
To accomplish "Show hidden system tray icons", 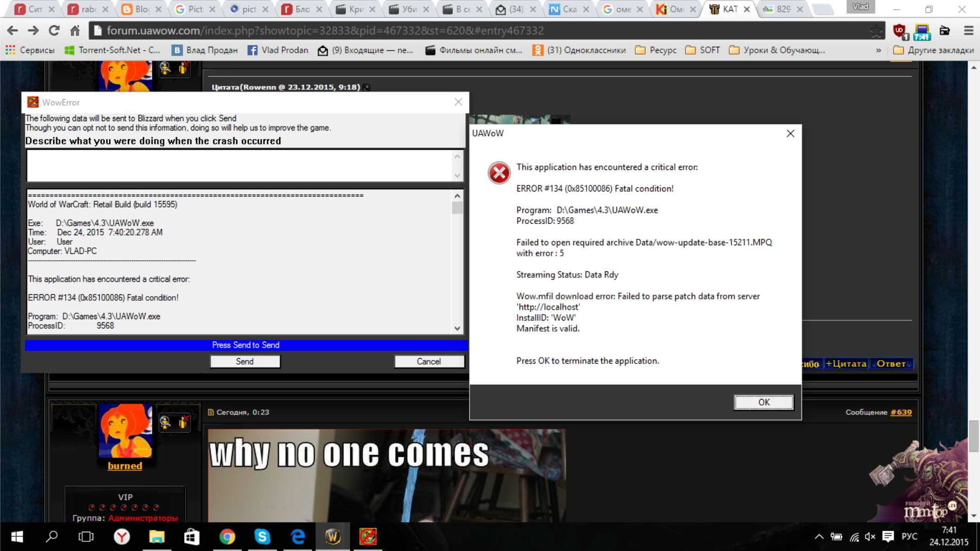I will pos(819,536).
